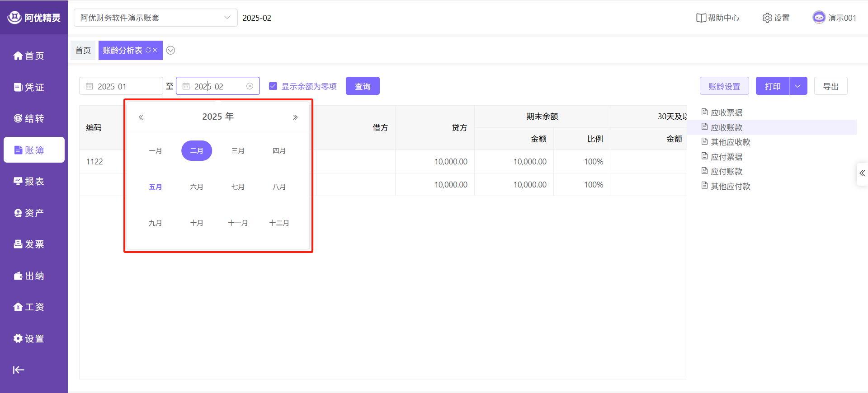Open the 凭证 voucher sidebar item
868x393 pixels.
click(x=29, y=87)
